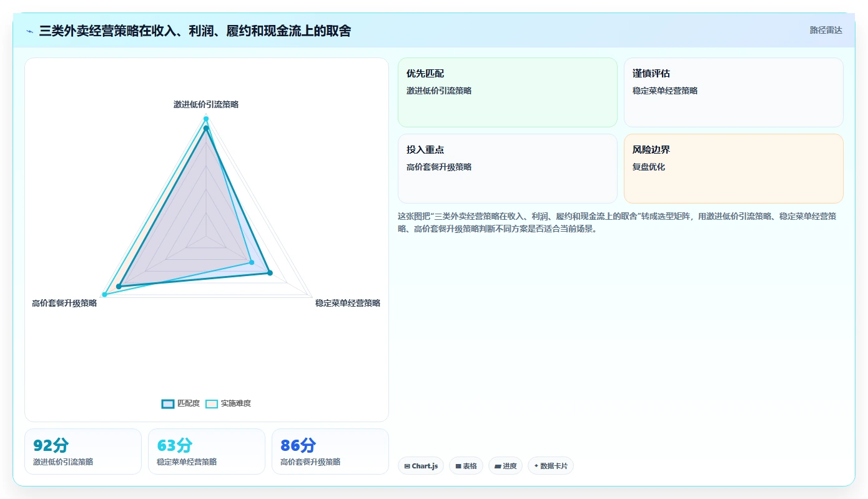Click the 匹配度 legend color box
868x499 pixels.
tap(168, 403)
